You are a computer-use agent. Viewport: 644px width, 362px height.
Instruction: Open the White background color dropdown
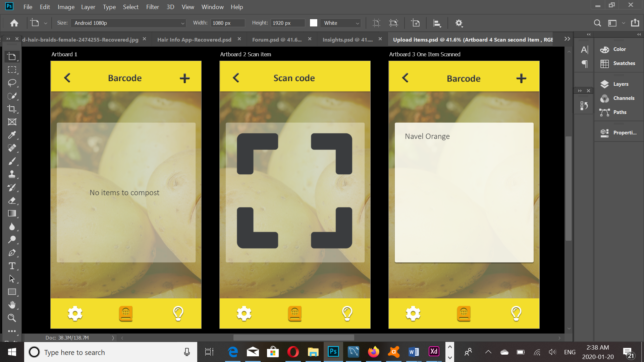[x=357, y=23]
